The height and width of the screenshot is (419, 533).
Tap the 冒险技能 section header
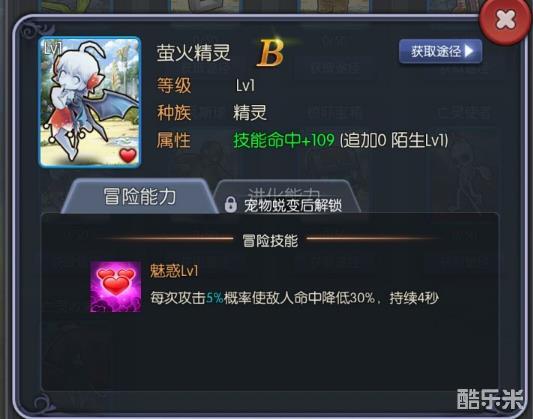pyautogui.click(x=270, y=241)
